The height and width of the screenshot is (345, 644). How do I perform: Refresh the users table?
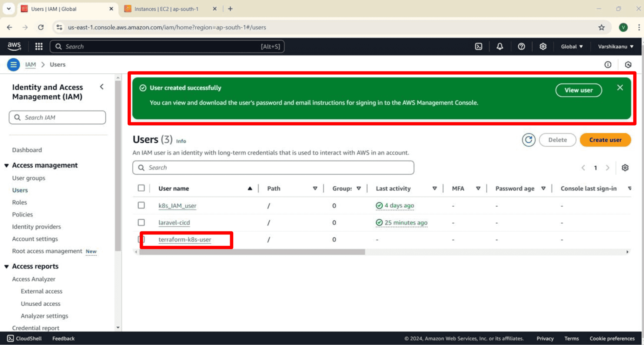coord(529,140)
